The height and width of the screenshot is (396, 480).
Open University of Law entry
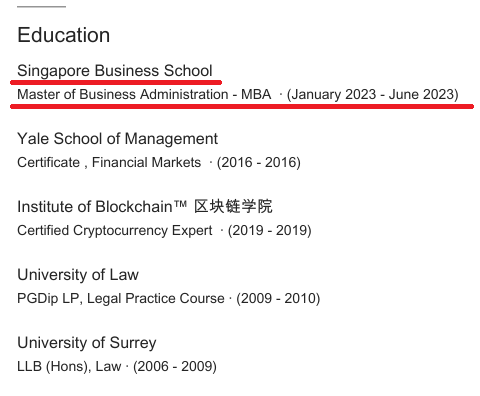78,275
